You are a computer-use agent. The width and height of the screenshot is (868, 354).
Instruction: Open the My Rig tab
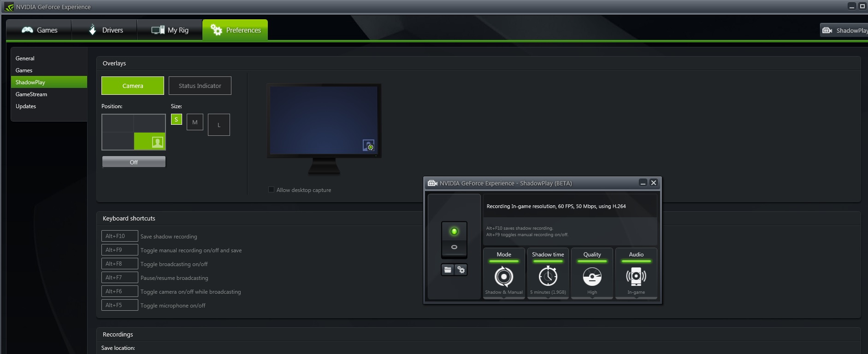[170, 30]
